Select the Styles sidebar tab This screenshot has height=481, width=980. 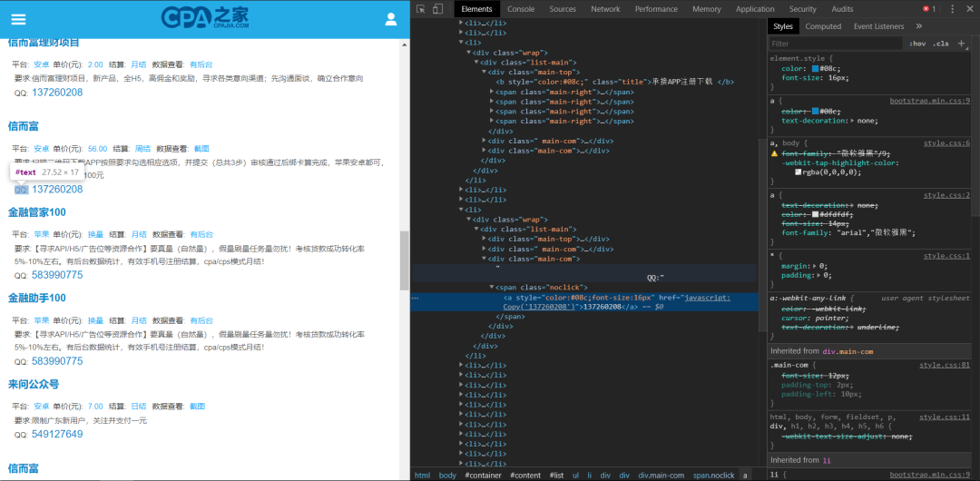[x=782, y=26]
